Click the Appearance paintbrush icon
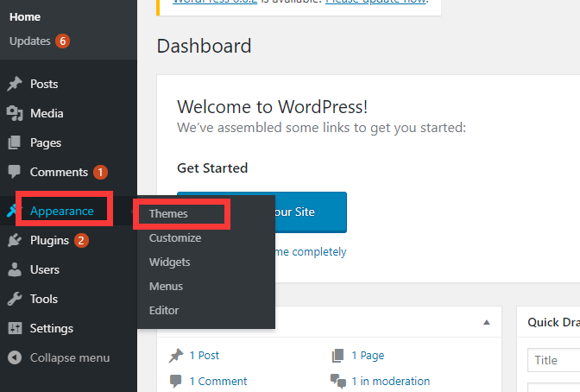This screenshot has width=580, height=392. click(x=11, y=211)
